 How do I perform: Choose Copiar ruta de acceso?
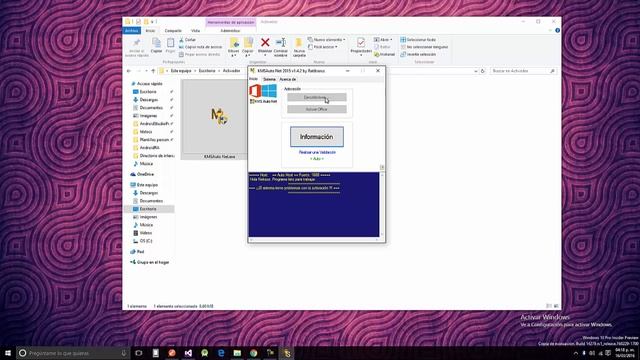200,47
